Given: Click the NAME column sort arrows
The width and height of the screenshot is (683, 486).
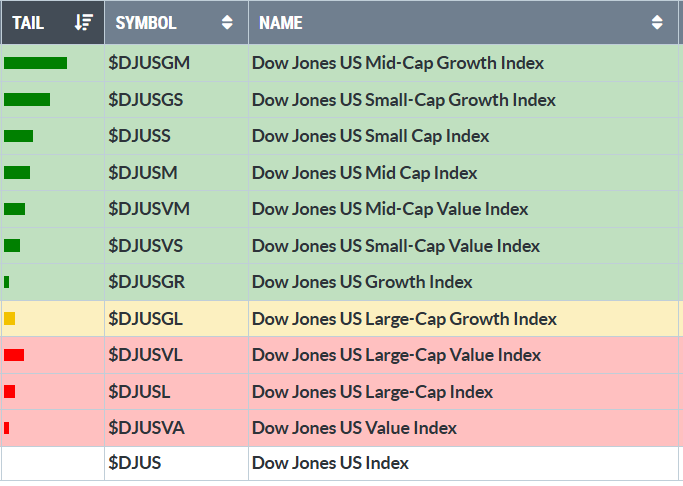Looking at the screenshot, I should pyautogui.click(x=656, y=22).
